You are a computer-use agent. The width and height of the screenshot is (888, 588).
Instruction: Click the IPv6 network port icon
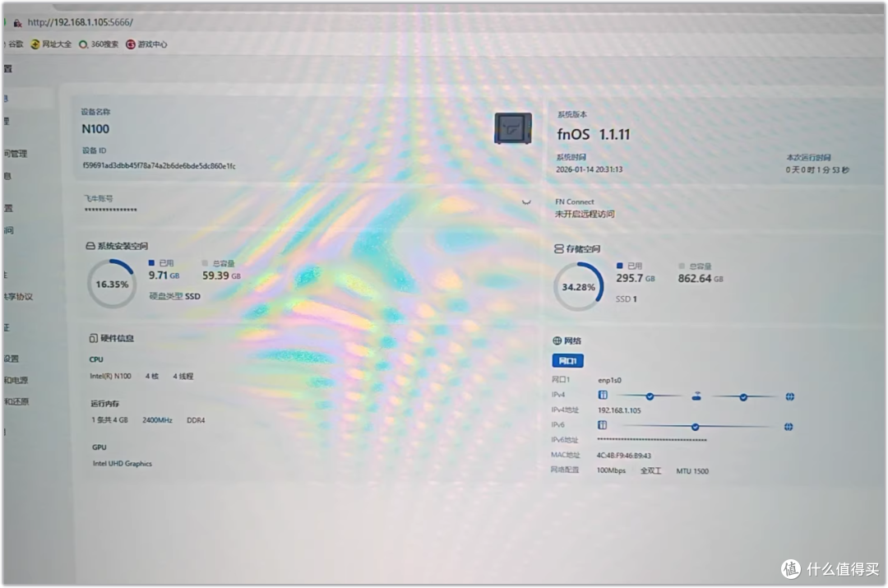[602, 425]
